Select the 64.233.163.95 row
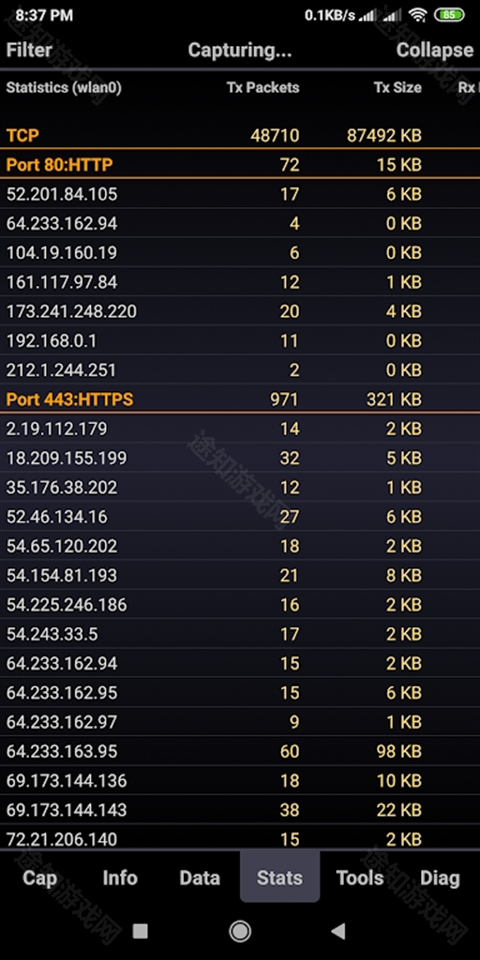 [x=240, y=751]
